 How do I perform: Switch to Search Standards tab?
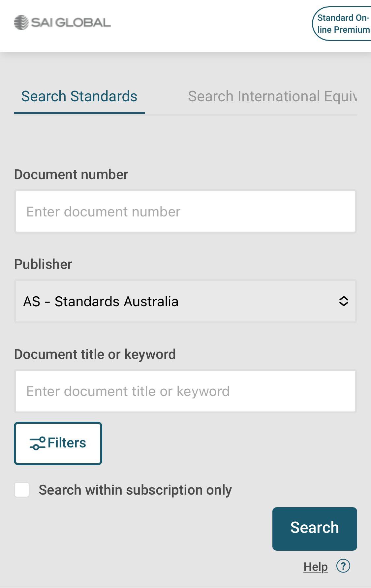pyautogui.click(x=79, y=96)
